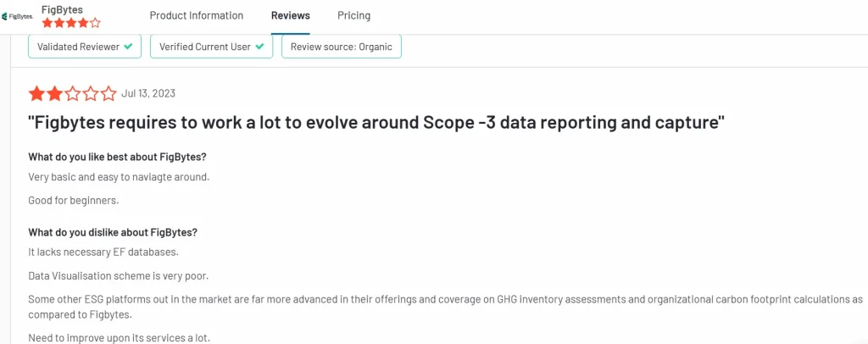Click the 'What do you dislike' heading
This screenshot has height=344, width=868.
(x=113, y=232)
